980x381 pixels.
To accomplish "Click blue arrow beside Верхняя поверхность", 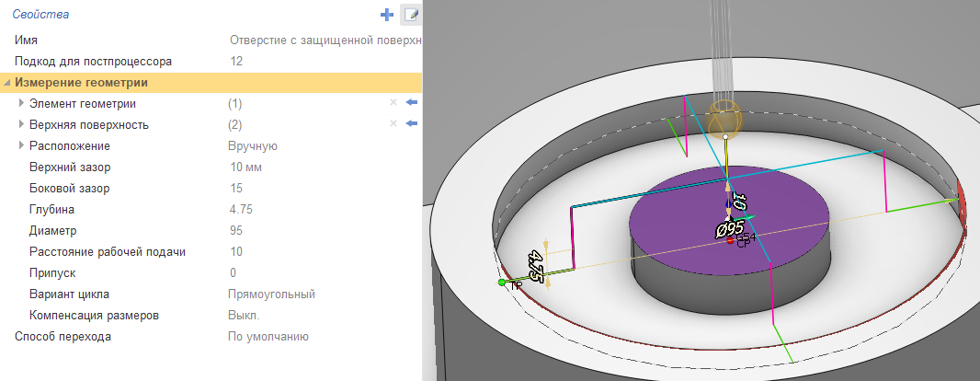I will [411, 124].
